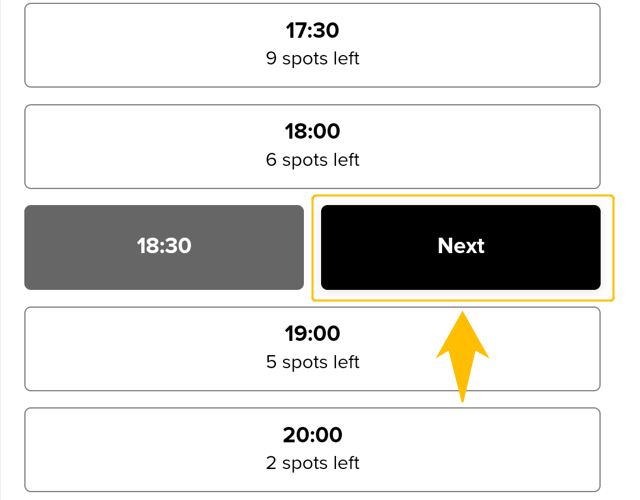Deselect the highlighted 18:30 slot
This screenshot has height=500, width=640.
click(164, 247)
